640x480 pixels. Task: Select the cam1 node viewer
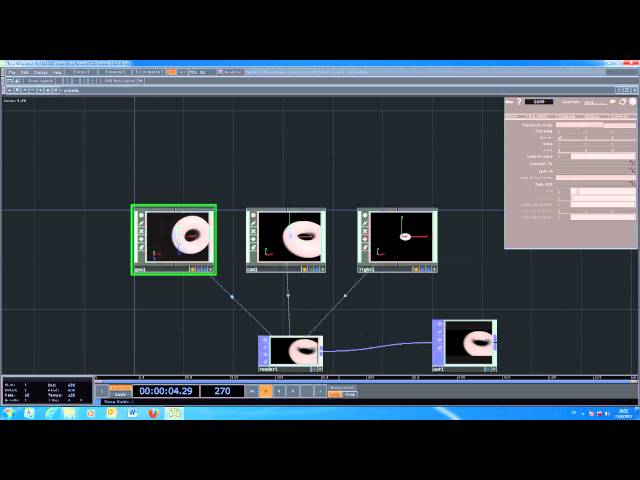coord(290,237)
